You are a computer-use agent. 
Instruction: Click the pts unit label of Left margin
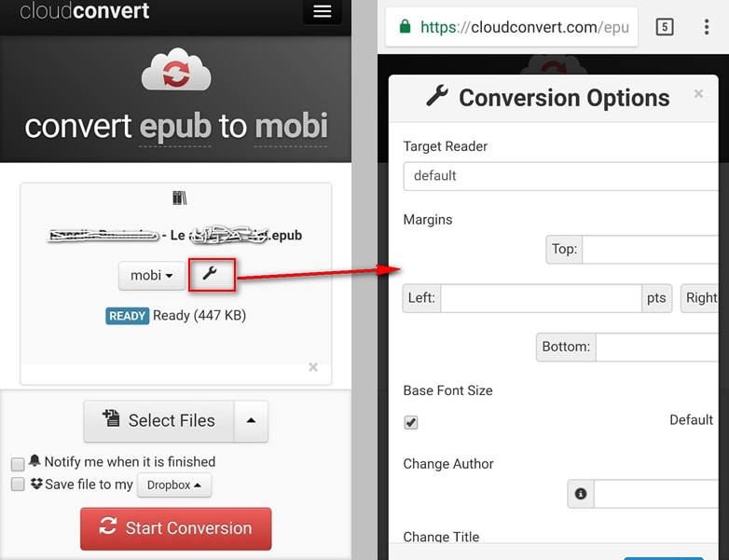click(656, 298)
